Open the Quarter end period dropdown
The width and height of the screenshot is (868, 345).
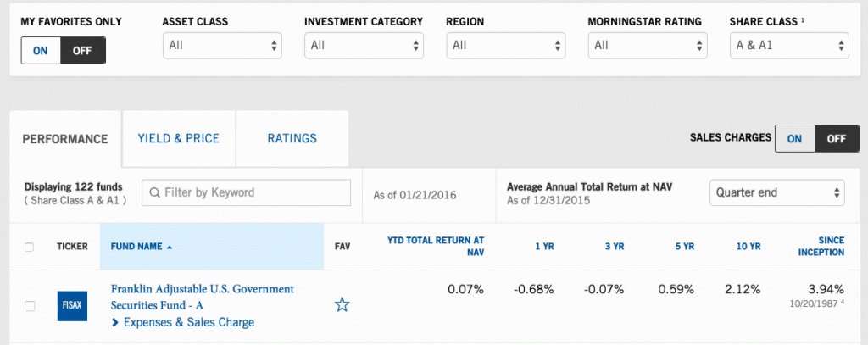coord(776,192)
